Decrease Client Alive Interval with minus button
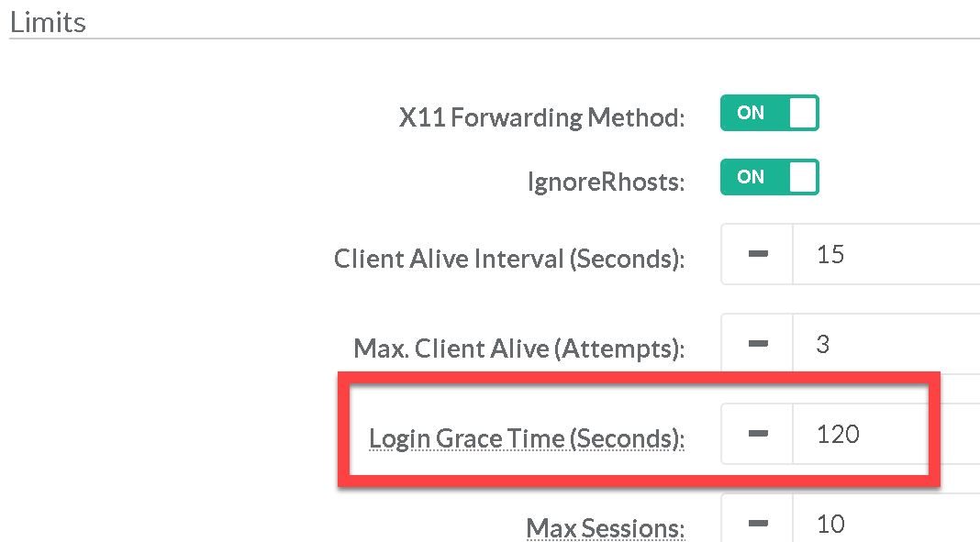This screenshot has height=542, width=980. pos(757,255)
